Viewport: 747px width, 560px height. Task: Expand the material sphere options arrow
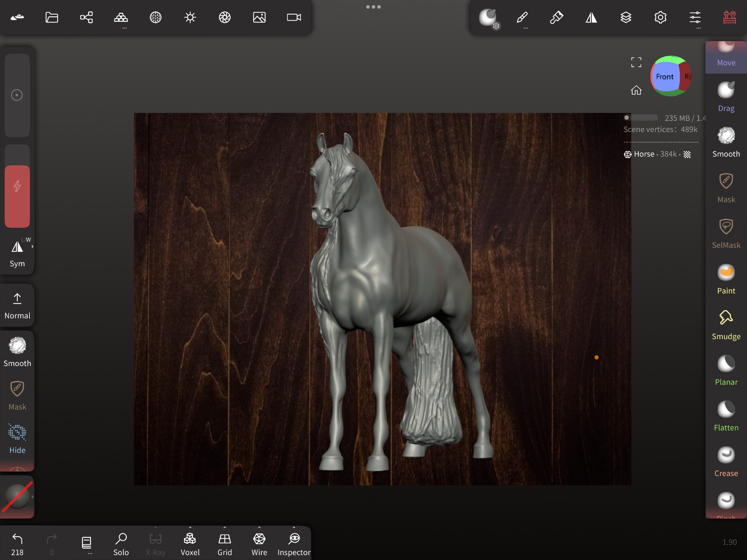[x=33, y=497]
